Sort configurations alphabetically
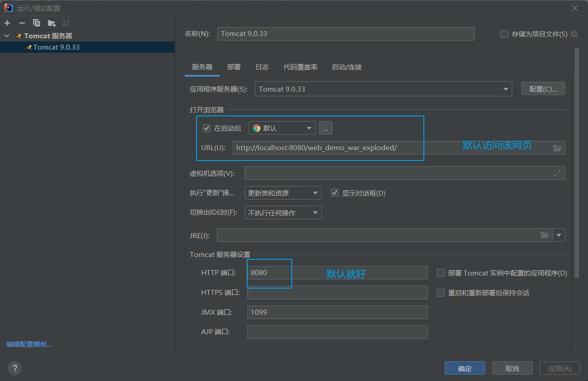Image resolution: width=588 pixels, height=381 pixels. click(x=66, y=23)
